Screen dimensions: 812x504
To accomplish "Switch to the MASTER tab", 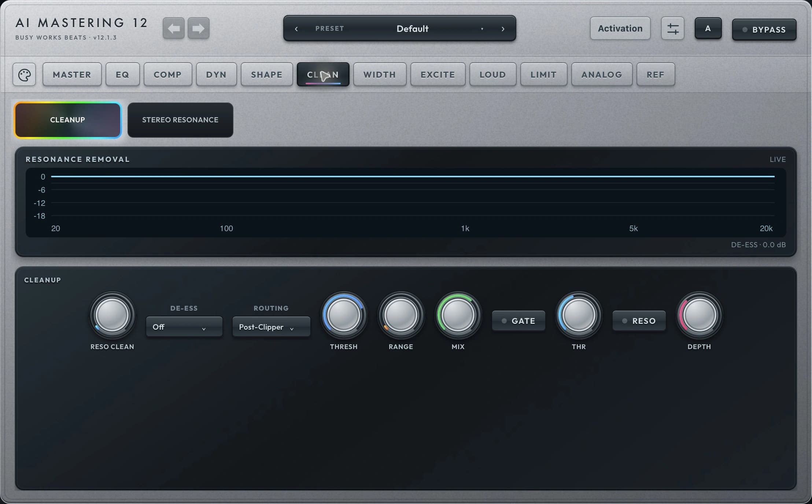I will pos(72,75).
